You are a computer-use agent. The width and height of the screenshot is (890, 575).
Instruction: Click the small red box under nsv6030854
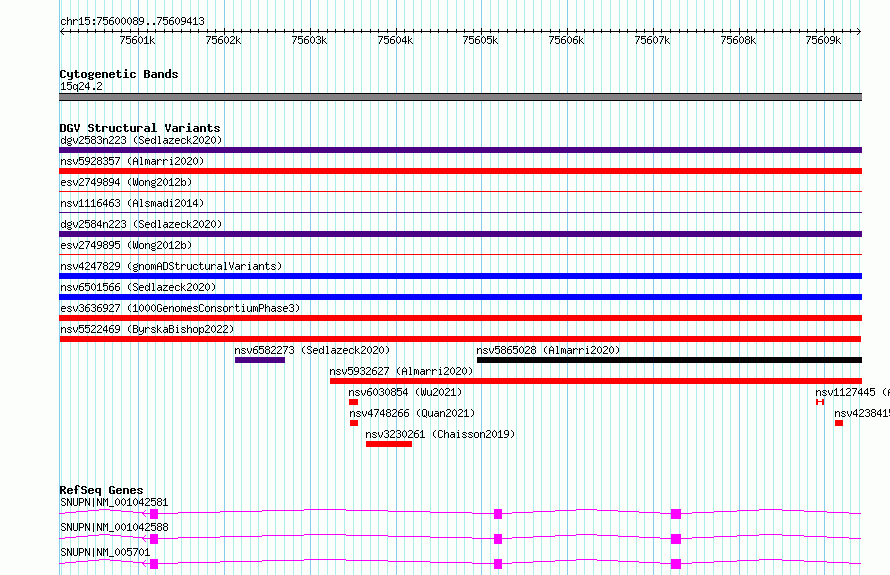(x=354, y=402)
